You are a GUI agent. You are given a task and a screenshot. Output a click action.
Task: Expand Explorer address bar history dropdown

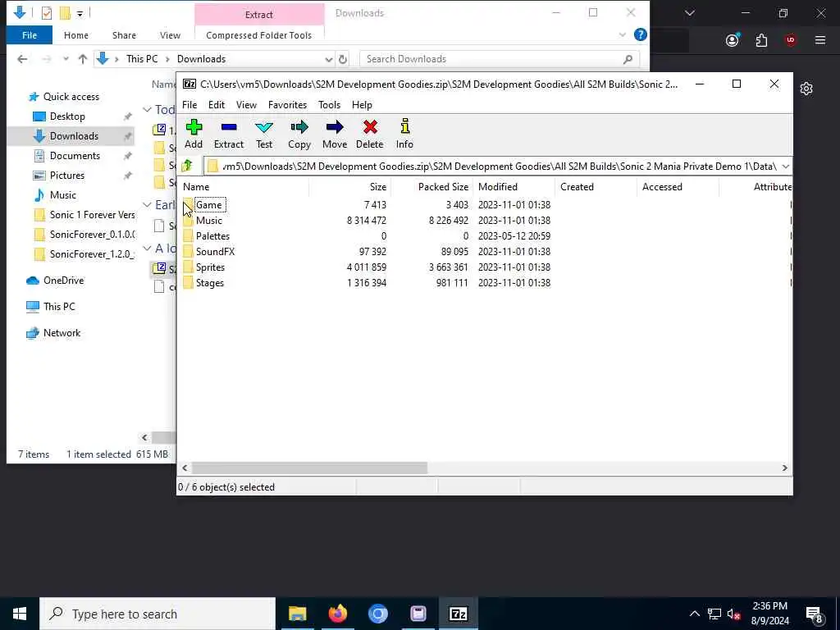[x=328, y=59]
